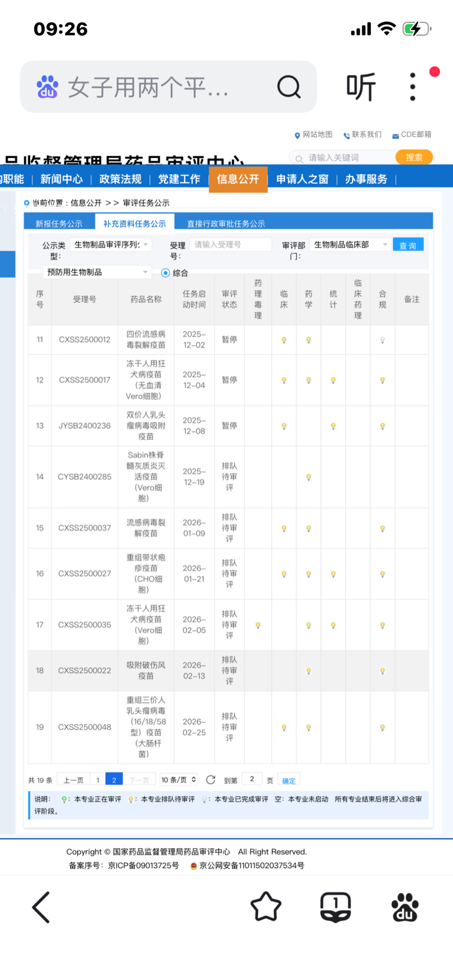453x980 pixels.
Task: Click the 京公网安备11011502037534号 link
Action: (252, 866)
